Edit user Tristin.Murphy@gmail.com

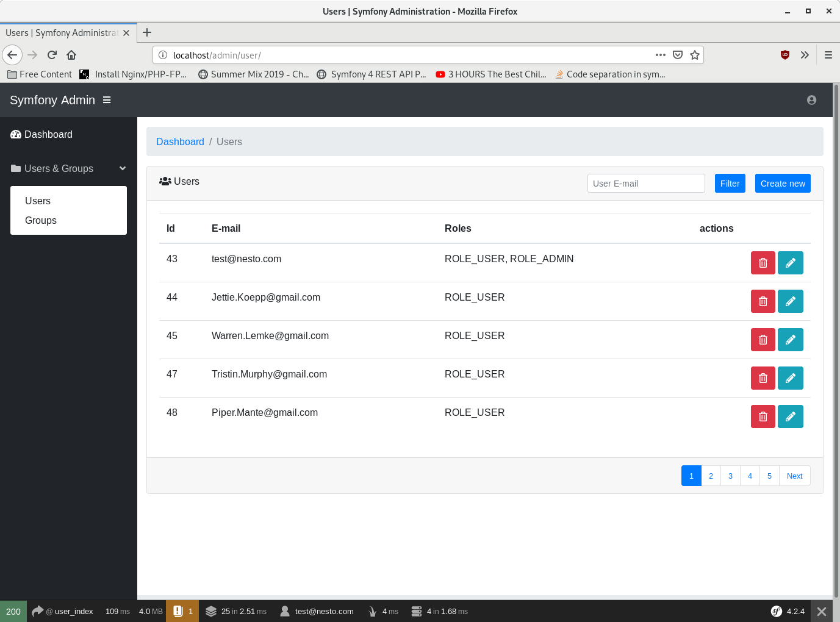coord(791,378)
